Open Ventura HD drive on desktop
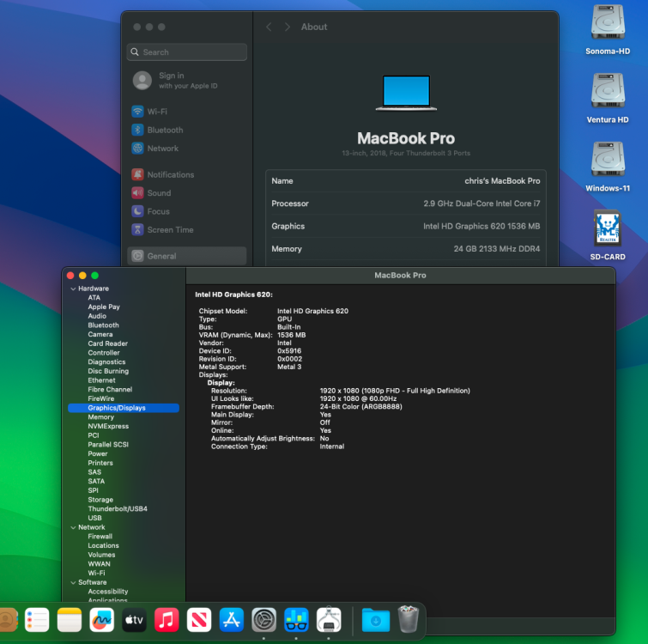 point(607,99)
